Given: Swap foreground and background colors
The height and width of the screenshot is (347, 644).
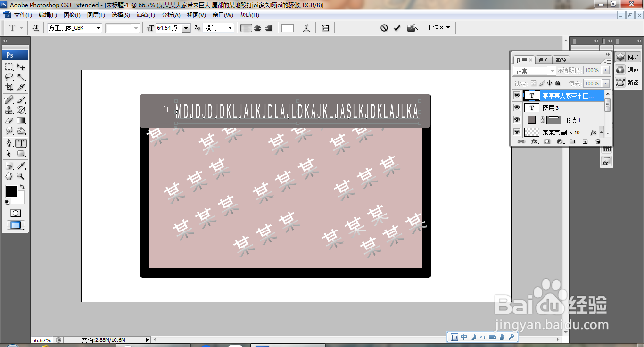Looking at the screenshot, I should [22, 187].
